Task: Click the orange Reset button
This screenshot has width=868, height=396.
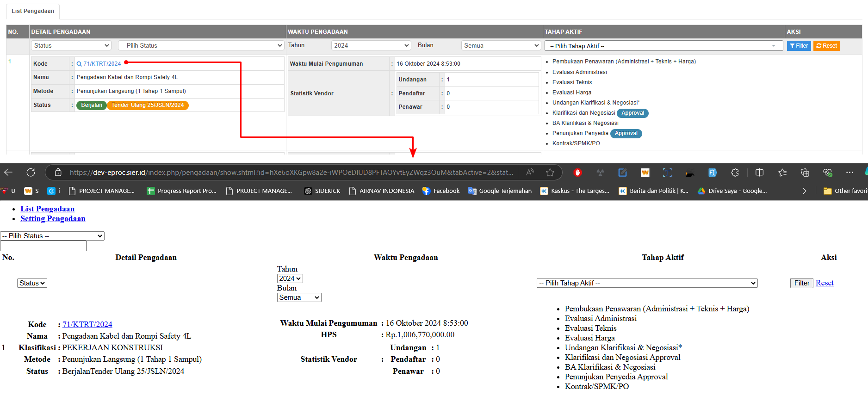Action: [826, 46]
